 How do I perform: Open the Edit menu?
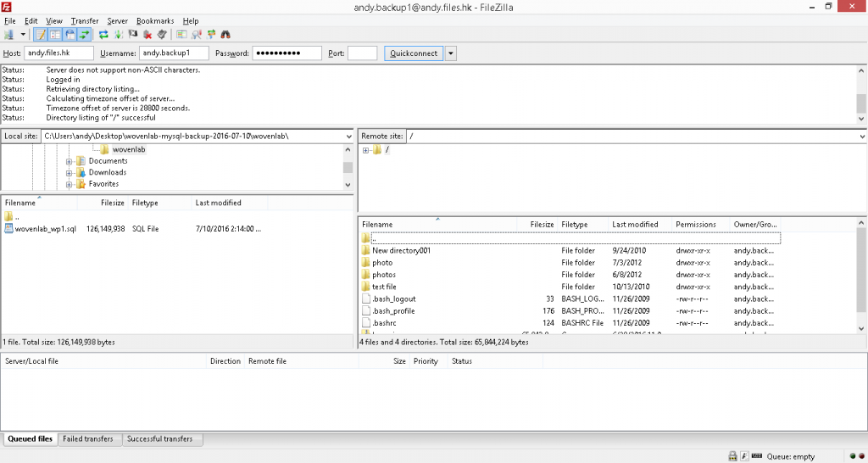[x=31, y=21]
